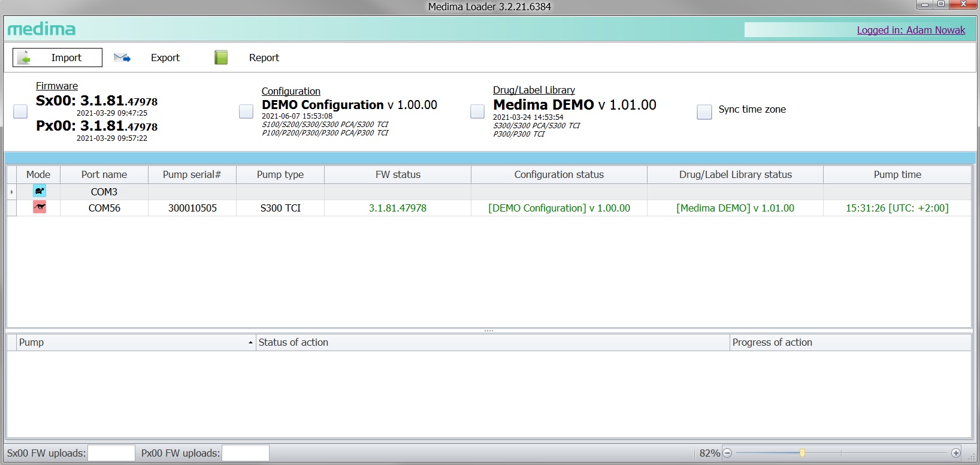This screenshot has height=465, width=980.
Task: Open the Logged in: Adam Nowak link
Action: 911,30
